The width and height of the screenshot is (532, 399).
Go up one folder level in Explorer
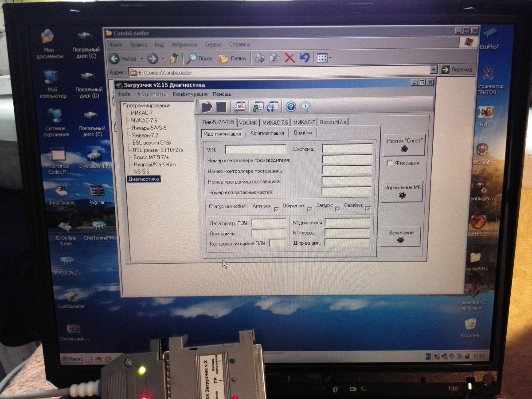click(175, 58)
